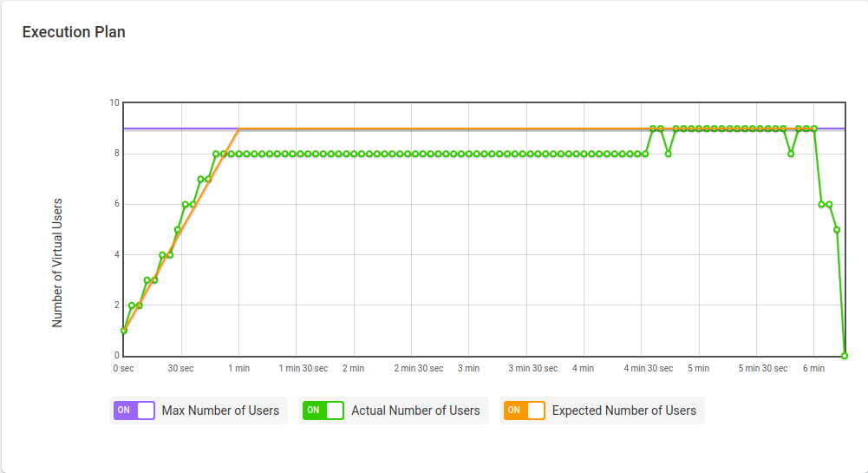Image resolution: width=868 pixels, height=473 pixels.
Task: Click the "Number of Virtual Users" axis title
Action: click(x=58, y=263)
